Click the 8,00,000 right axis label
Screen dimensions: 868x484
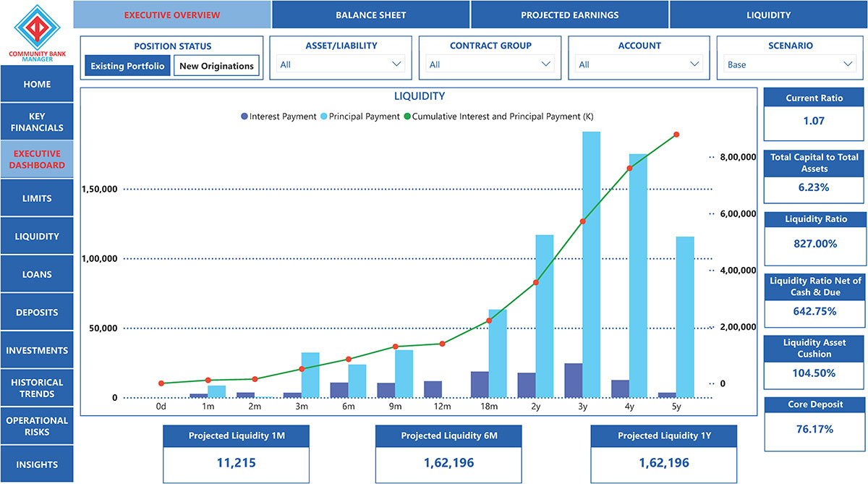tap(738, 156)
